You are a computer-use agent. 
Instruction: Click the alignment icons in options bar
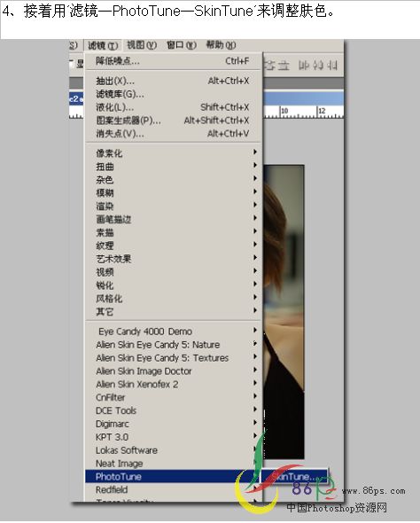point(301,66)
